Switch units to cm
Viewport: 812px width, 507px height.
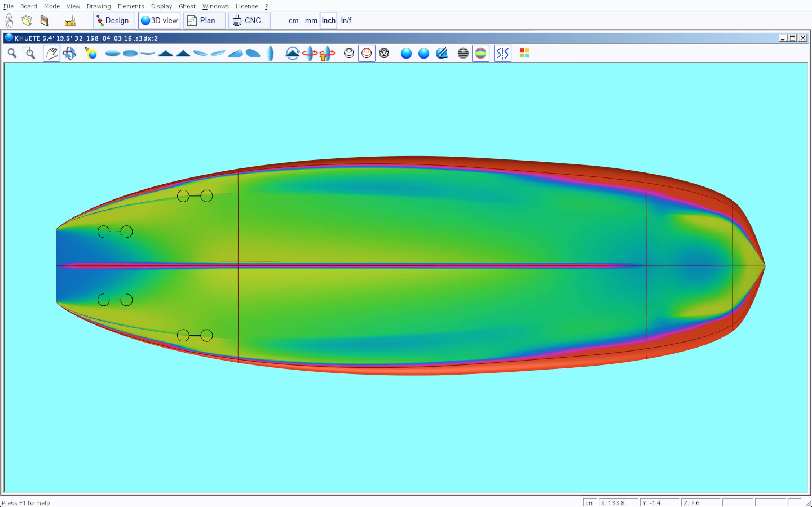293,21
